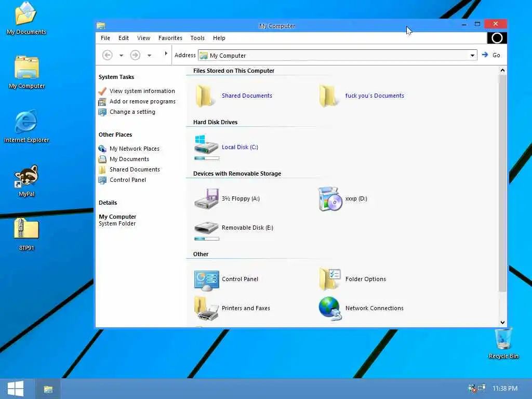Go to Control Panel link in Other Places
This screenshot has width=532, height=399.
pyautogui.click(x=128, y=180)
